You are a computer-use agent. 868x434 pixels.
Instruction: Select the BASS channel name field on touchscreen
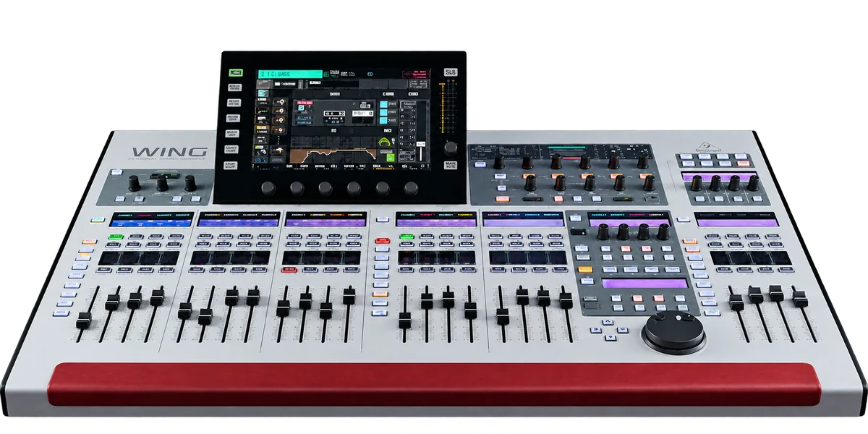coord(290,74)
